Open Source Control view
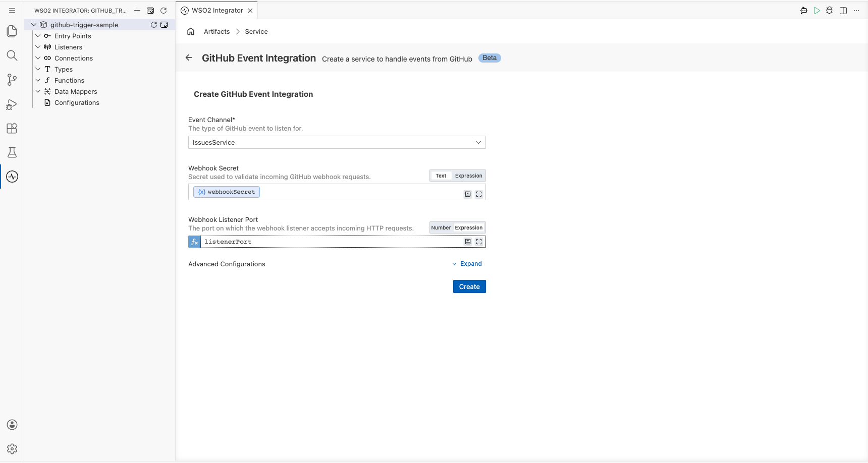868x463 pixels. point(12,80)
